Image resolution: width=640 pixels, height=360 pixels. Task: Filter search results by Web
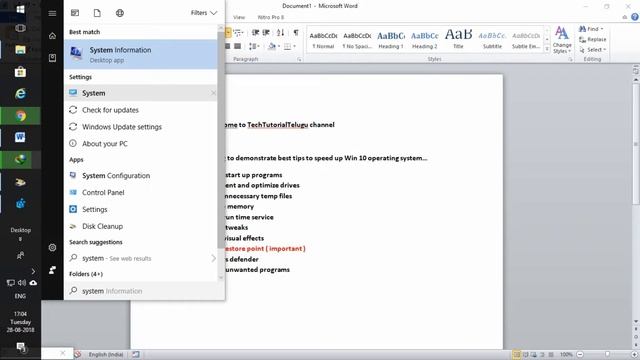[x=120, y=13]
